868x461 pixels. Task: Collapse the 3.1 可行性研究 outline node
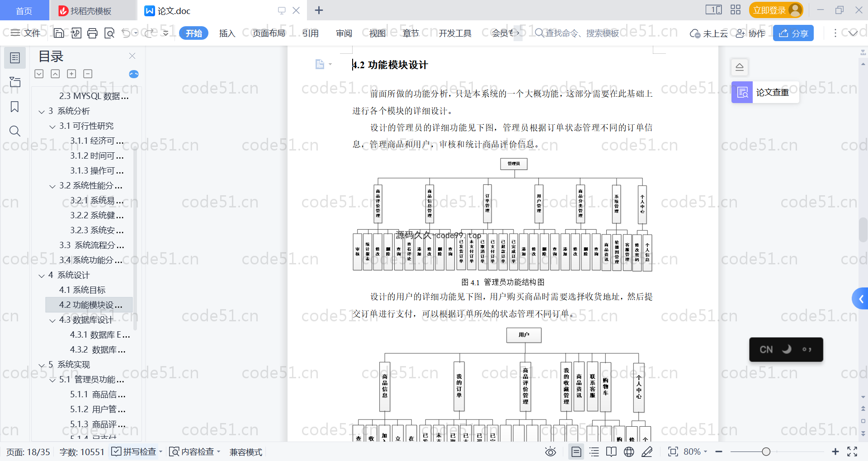[x=52, y=126]
